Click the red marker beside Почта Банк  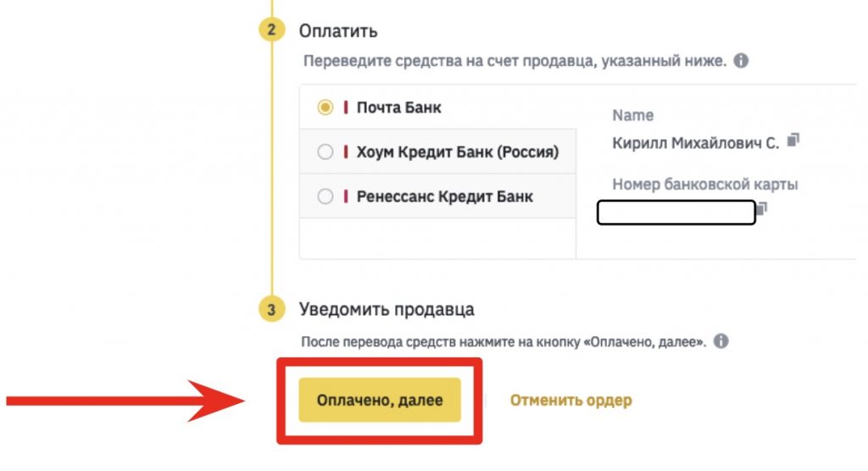(346, 108)
